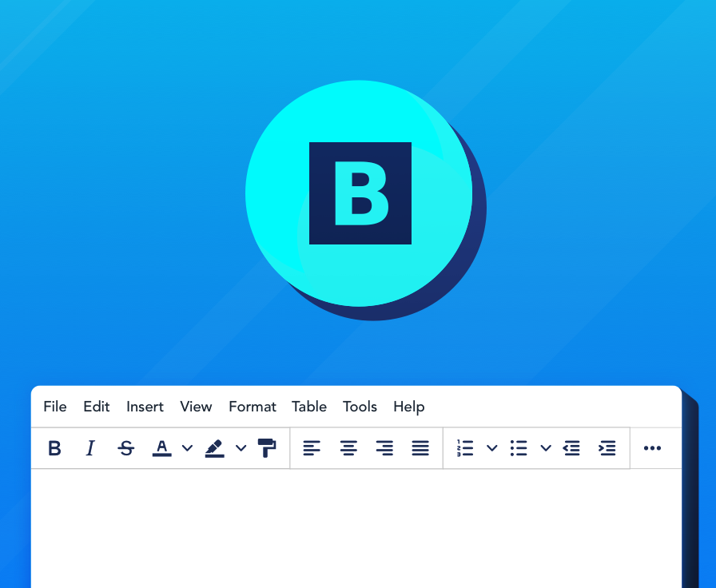
Task: Open the Edit menu
Action: click(97, 407)
